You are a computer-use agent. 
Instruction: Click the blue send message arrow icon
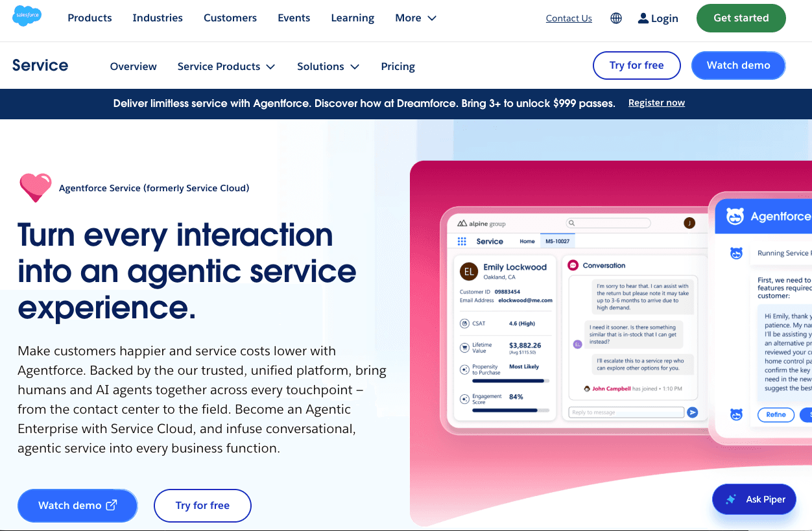coord(693,412)
